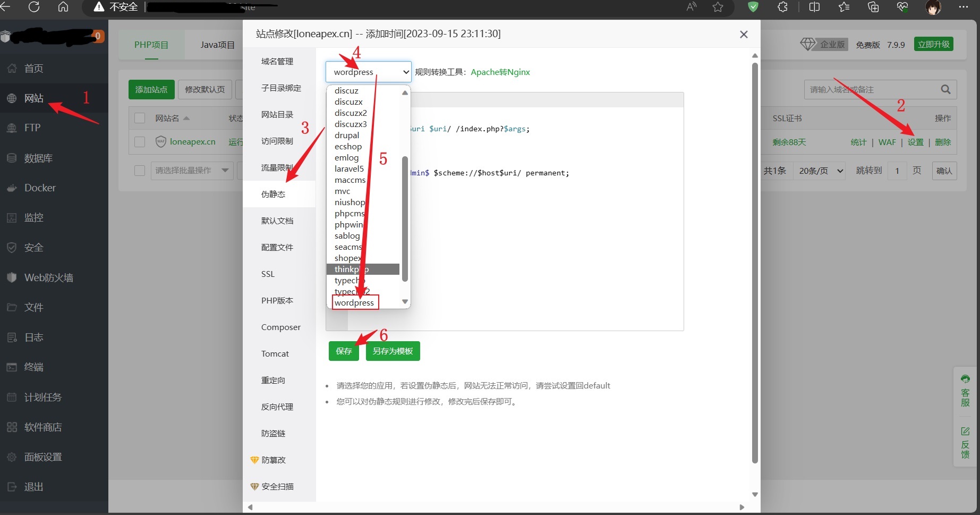The image size is (980, 515).
Task: Open the Apache转Nginx conversion link
Action: (x=500, y=72)
